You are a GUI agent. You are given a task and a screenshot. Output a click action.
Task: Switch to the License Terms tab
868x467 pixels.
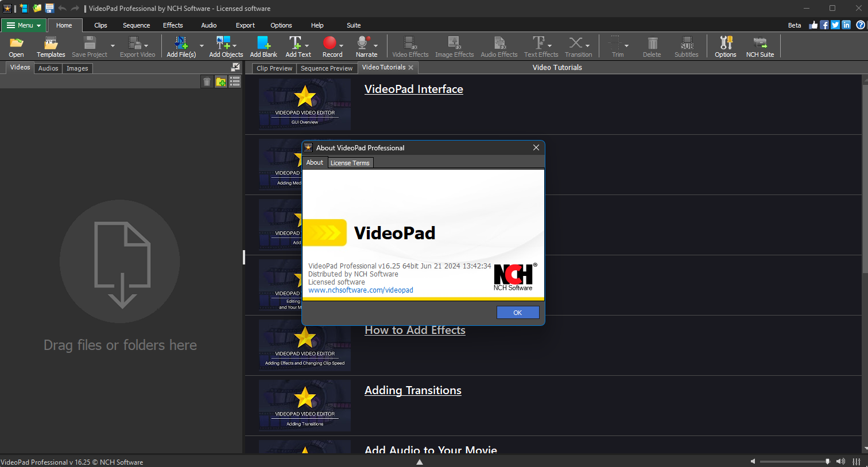(350, 163)
